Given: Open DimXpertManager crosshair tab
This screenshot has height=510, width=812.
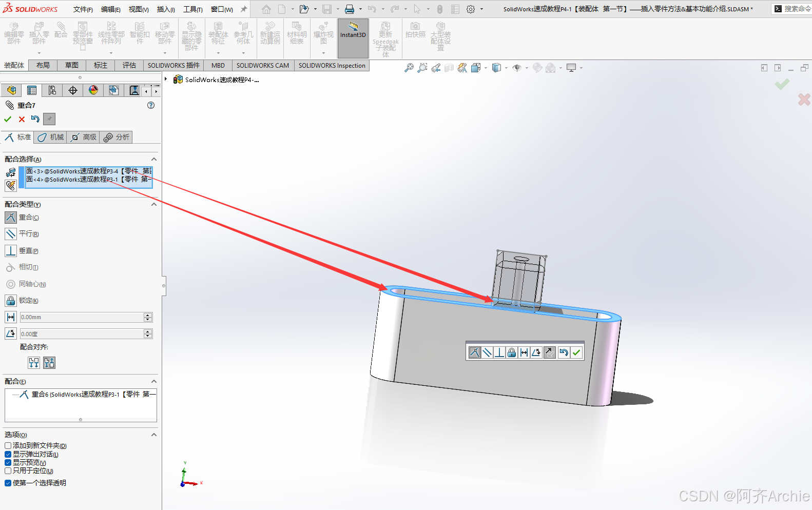Looking at the screenshot, I should pos(73,90).
